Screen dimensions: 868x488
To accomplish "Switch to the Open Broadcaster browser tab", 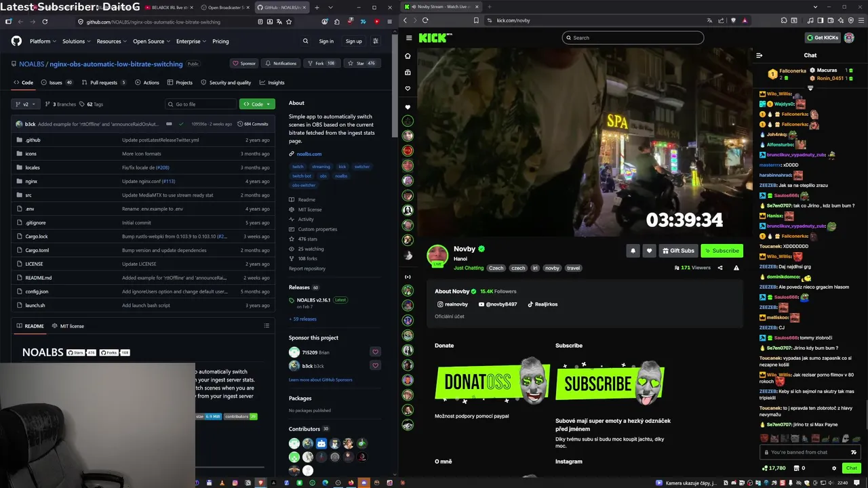I will click(x=224, y=7).
